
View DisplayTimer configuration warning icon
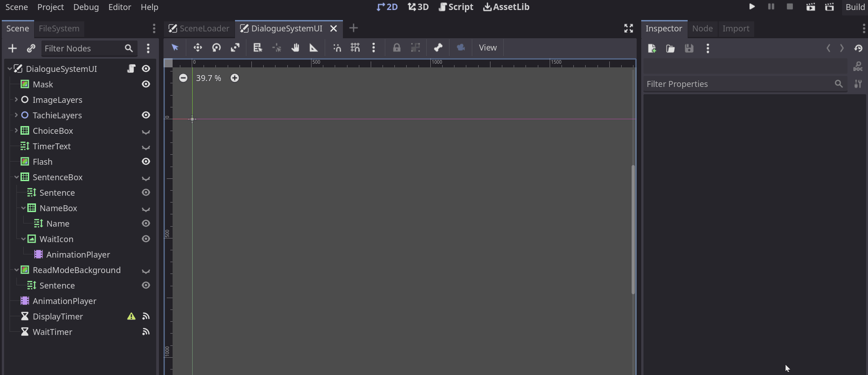[x=131, y=316]
